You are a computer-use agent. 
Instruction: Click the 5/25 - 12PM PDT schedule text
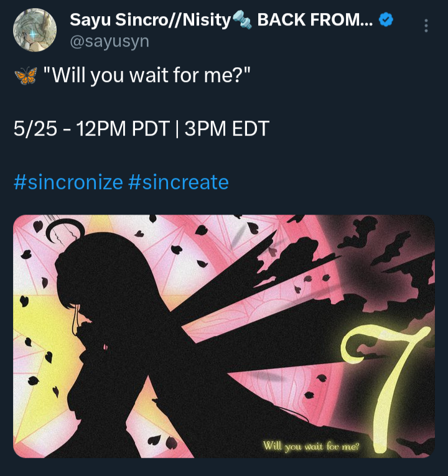click(x=91, y=129)
